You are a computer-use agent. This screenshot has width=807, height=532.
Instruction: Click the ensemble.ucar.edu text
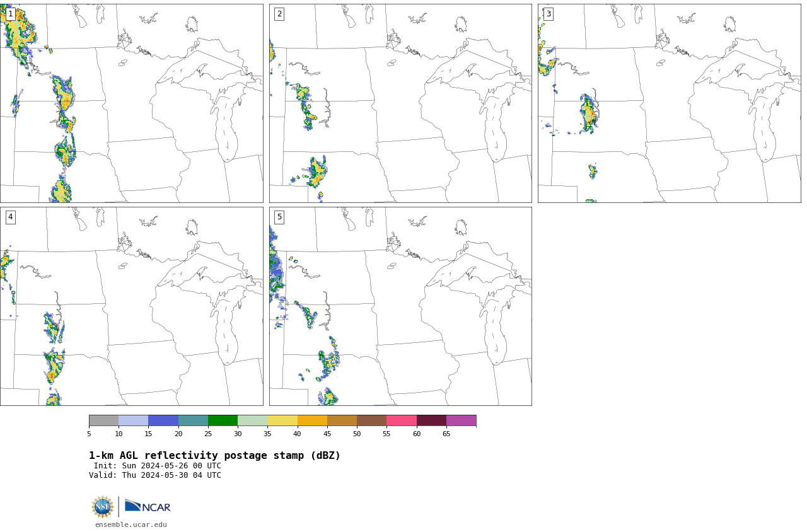point(131,524)
